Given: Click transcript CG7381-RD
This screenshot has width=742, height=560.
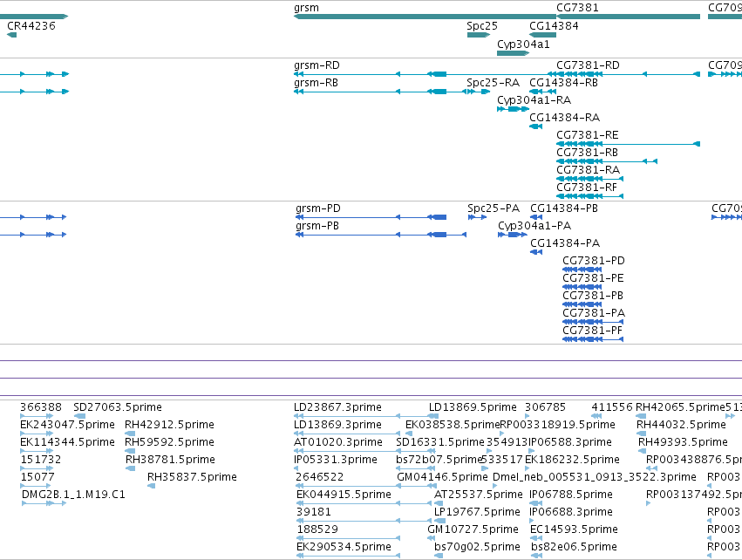Looking at the screenshot, I should (x=628, y=74).
